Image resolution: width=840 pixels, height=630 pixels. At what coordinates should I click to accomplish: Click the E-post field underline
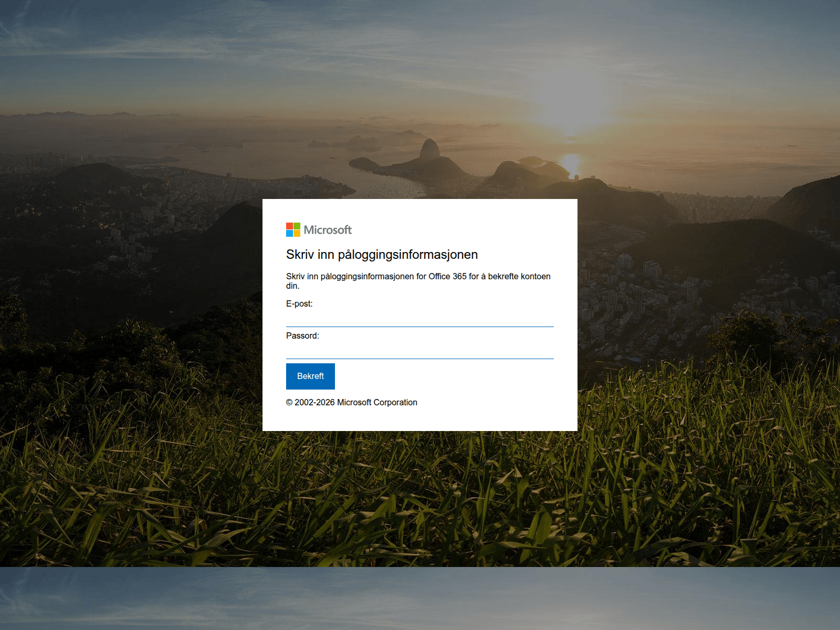420,326
